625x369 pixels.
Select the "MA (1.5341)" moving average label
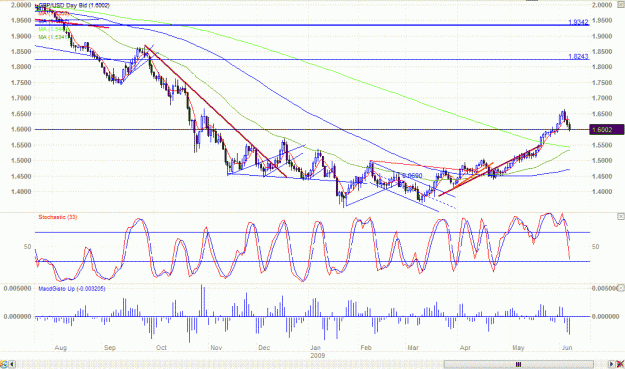(x=53, y=37)
